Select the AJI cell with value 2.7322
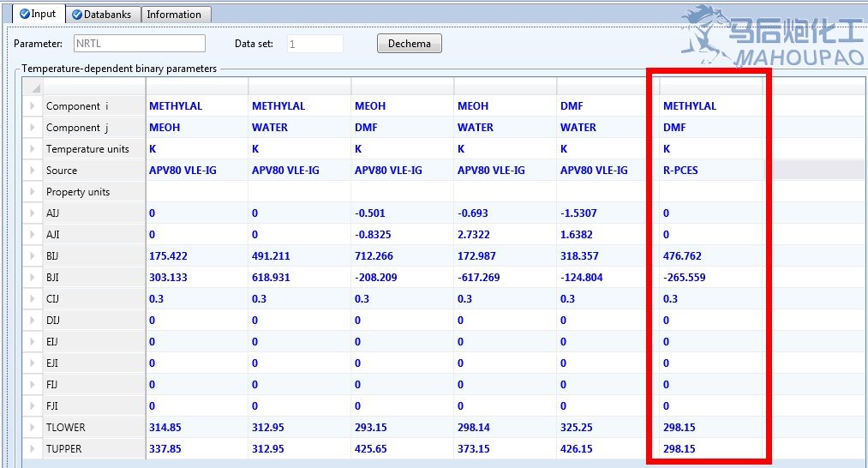868x468 pixels. [x=505, y=235]
